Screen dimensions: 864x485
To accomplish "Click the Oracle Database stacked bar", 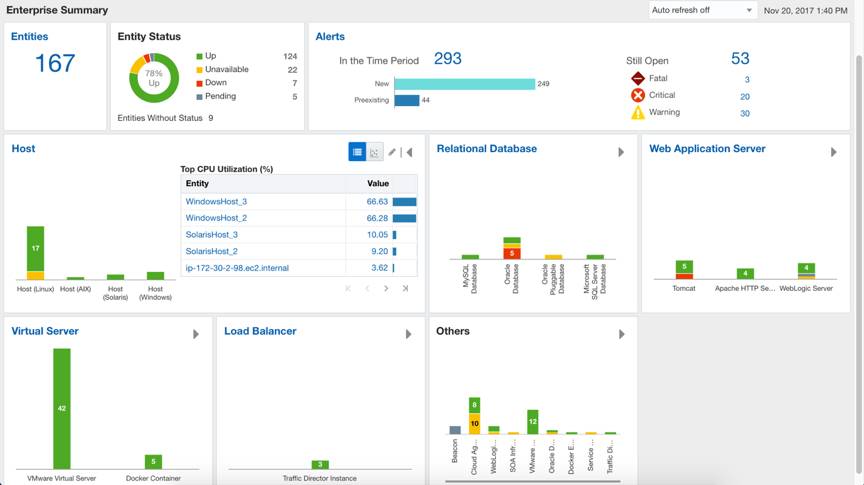I will pos(512,248).
